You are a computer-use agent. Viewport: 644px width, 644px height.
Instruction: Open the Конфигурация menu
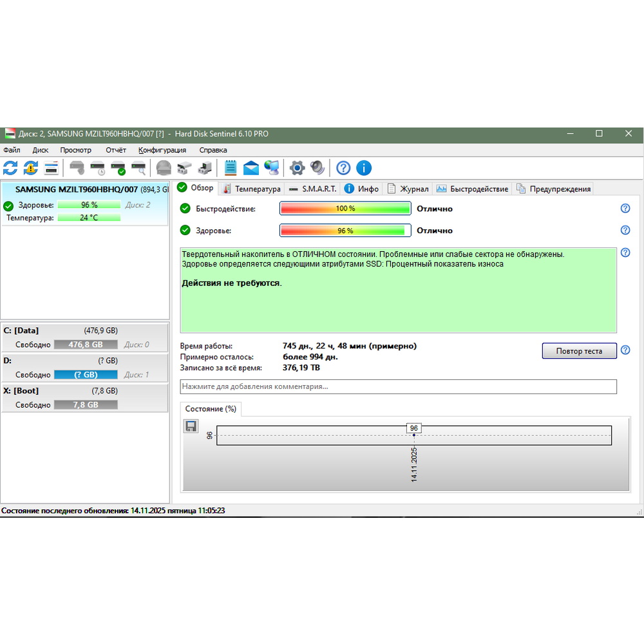point(162,150)
